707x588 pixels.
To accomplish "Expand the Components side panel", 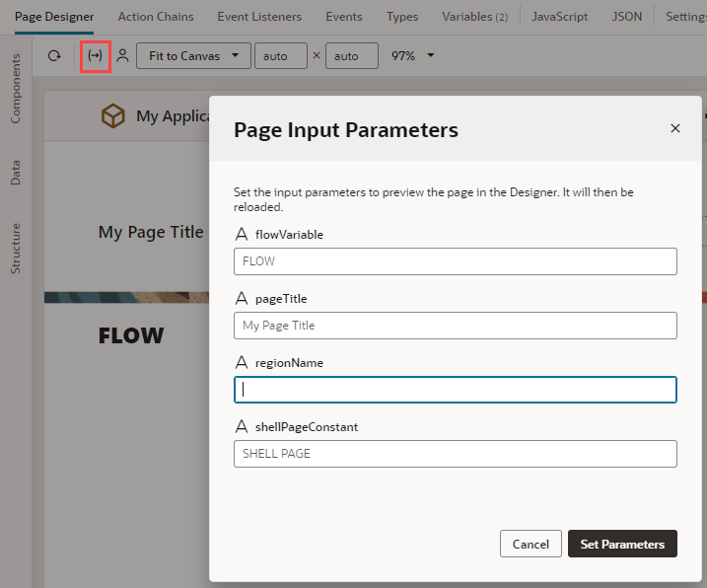I will [16, 89].
